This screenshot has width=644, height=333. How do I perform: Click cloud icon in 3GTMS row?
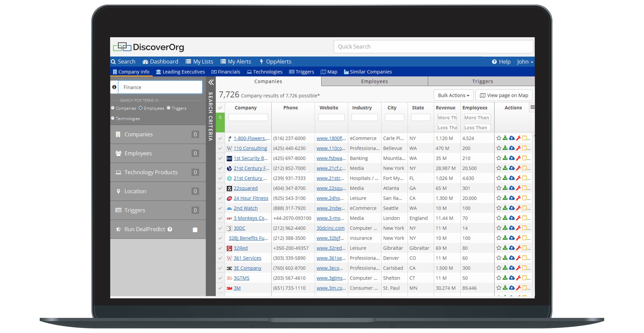[512, 278]
